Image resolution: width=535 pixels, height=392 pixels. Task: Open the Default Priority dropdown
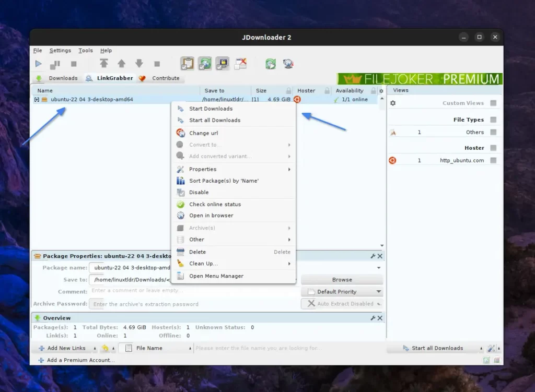[x=342, y=292]
